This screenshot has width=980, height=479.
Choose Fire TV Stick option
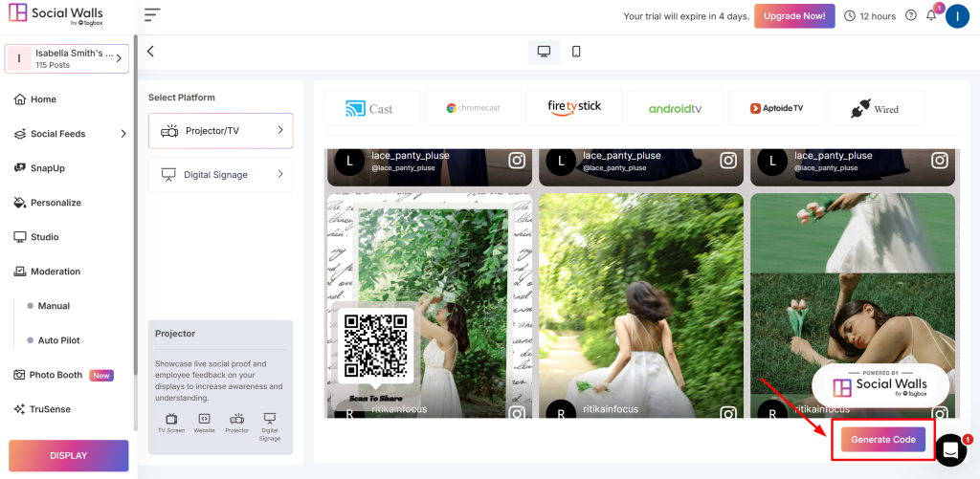click(574, 108)
